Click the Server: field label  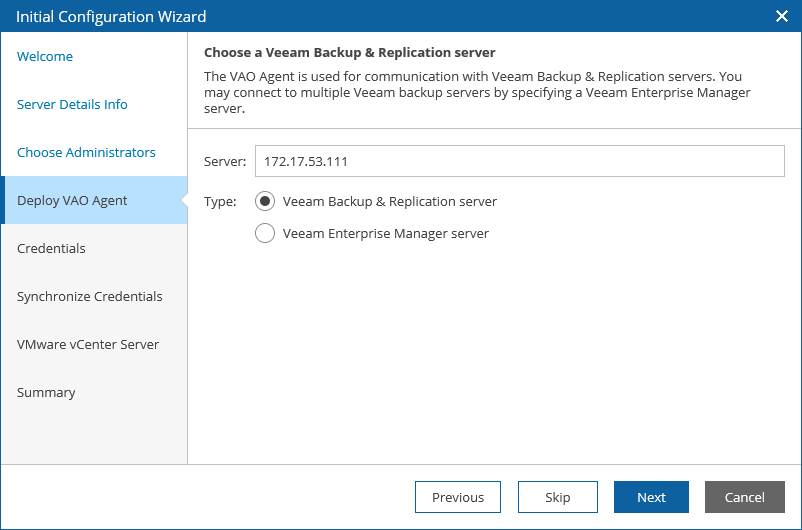pyautogui.click(x=225, y=162)
